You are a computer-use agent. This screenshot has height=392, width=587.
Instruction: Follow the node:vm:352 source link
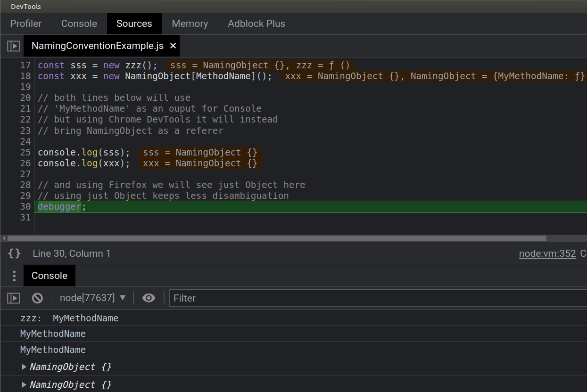tap(547, 253)
